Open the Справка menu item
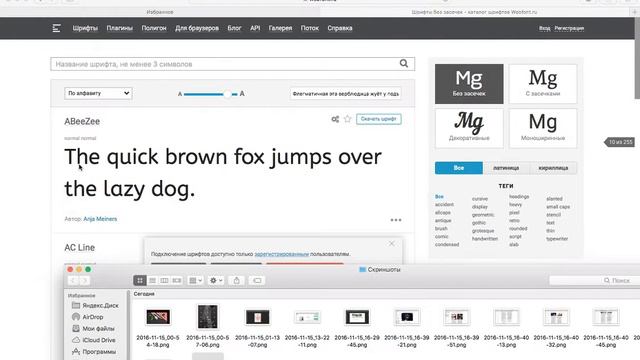Screen dimensions: 640x360 [340, 28]
